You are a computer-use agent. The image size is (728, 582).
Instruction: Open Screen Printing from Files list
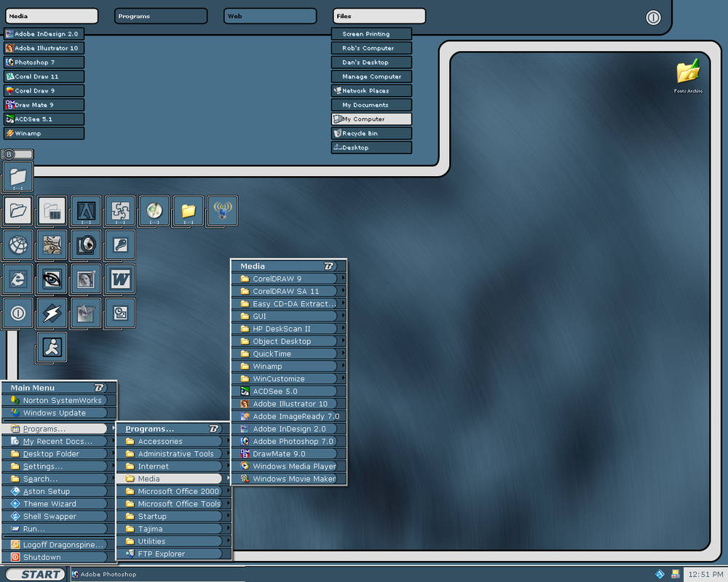[371, 34]
